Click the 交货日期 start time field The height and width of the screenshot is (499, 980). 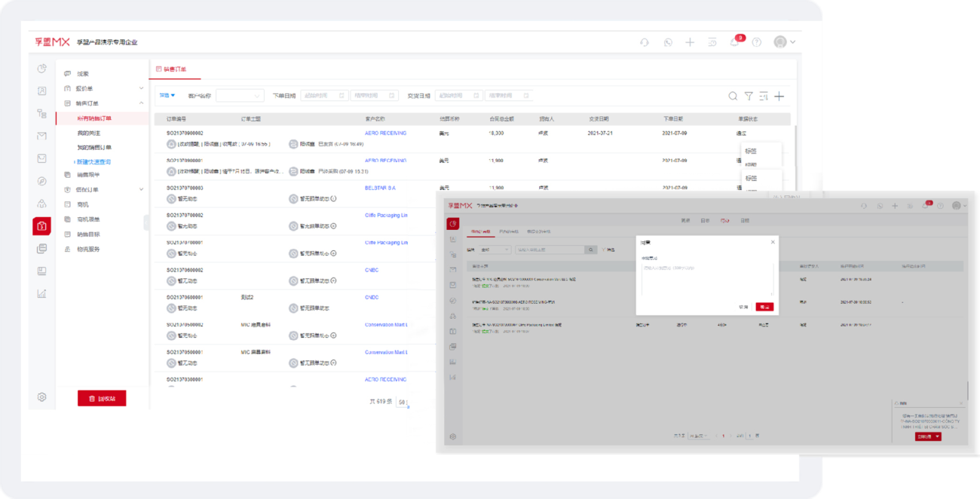click(x=459, y=96)
